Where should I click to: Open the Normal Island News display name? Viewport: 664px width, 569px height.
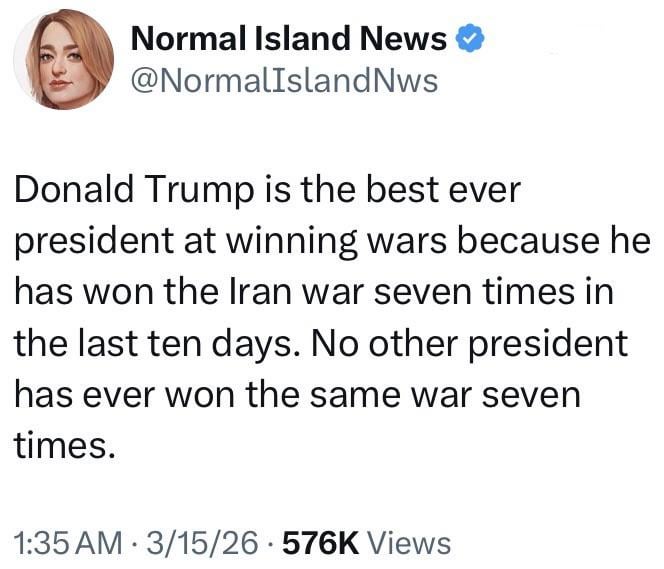click(x=289, y=39)
